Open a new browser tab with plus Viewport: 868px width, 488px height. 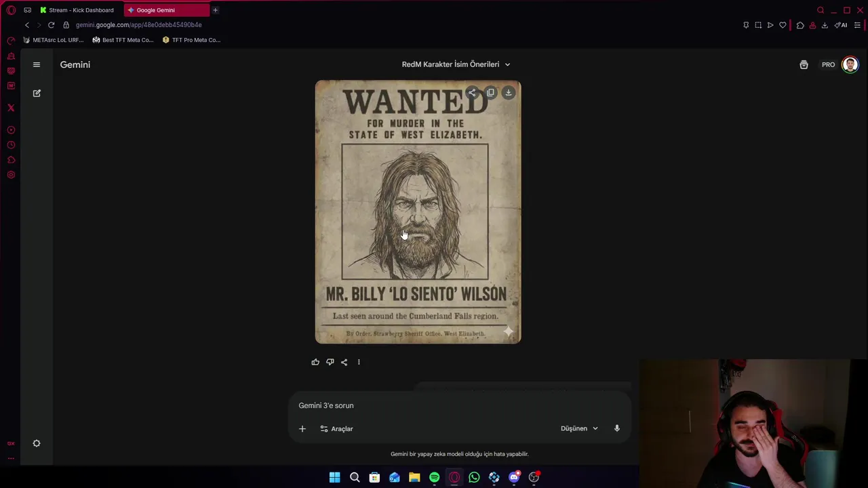(x=215, y=10)
